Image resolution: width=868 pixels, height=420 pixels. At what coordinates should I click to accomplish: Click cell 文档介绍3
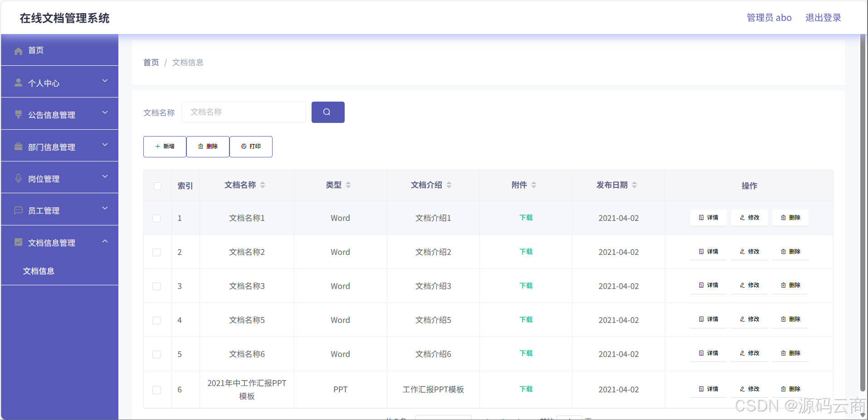pyautogui.click(x=433, y=286)
